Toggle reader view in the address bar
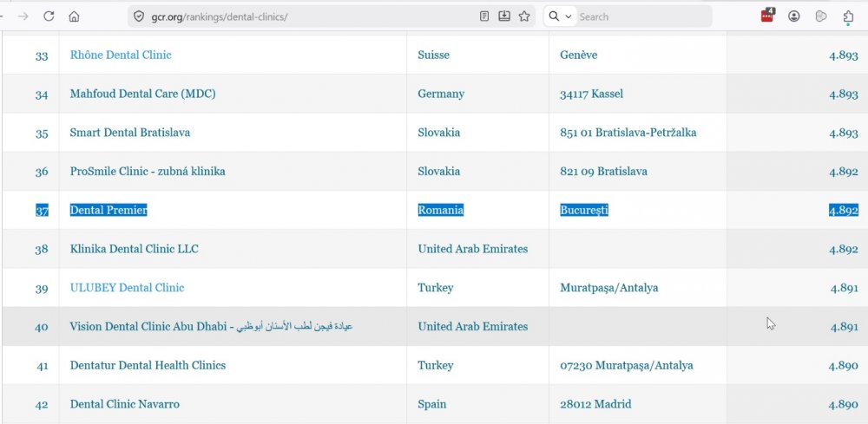This screenshot has height=424, width=868. (x=484, y=16)
